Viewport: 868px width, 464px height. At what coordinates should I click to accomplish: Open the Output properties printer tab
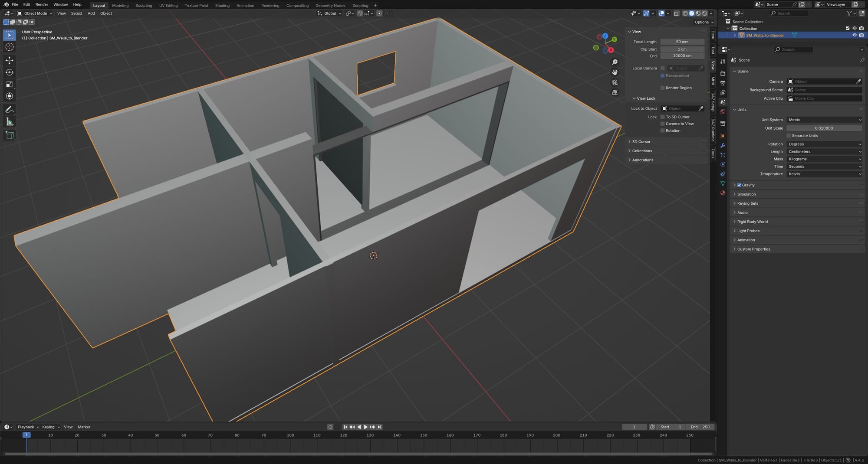pos(723,83)
